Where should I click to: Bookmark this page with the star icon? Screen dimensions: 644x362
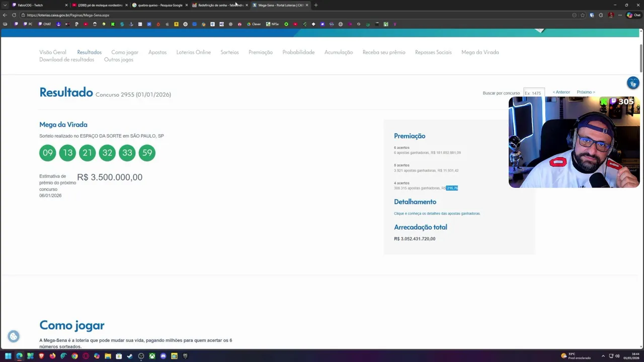[583, 15]
